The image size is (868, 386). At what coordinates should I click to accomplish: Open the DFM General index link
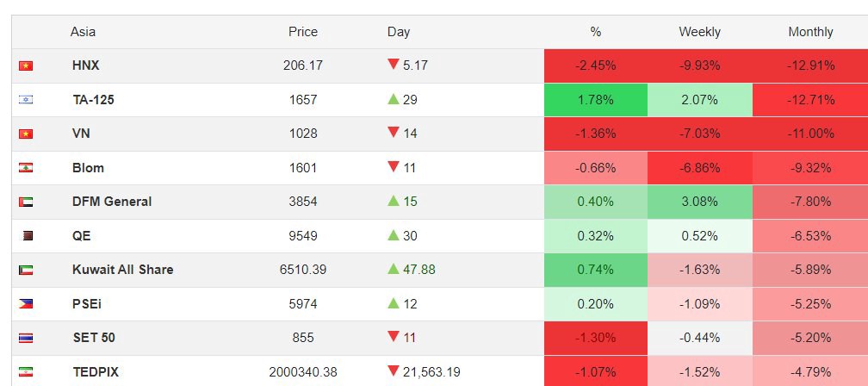(112, 202)
